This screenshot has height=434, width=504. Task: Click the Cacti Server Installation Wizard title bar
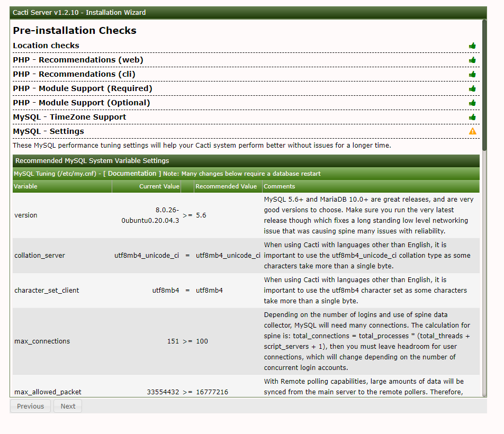coord(248,13)
